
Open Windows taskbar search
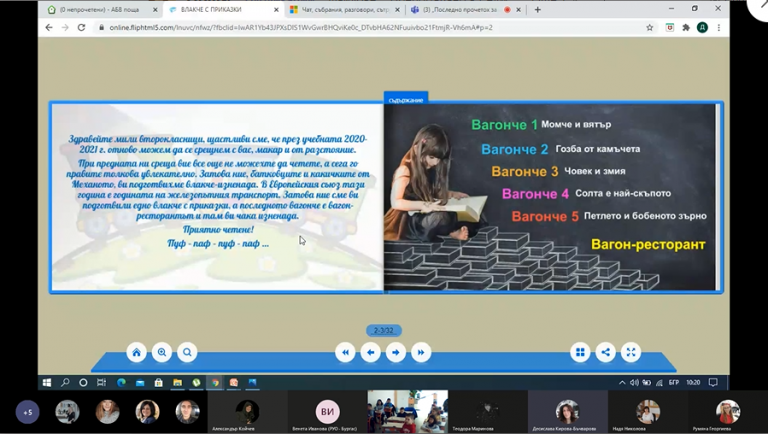[x=65, y=383]
